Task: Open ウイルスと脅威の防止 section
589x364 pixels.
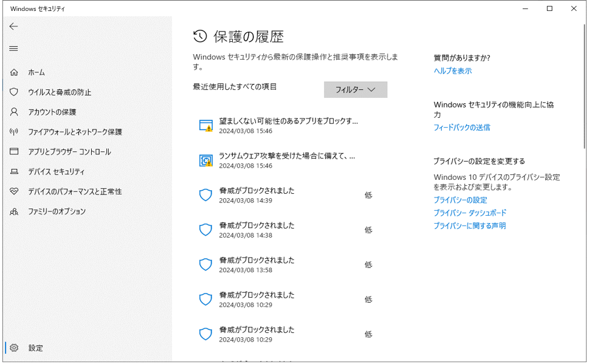Action: tap(60, 92)
